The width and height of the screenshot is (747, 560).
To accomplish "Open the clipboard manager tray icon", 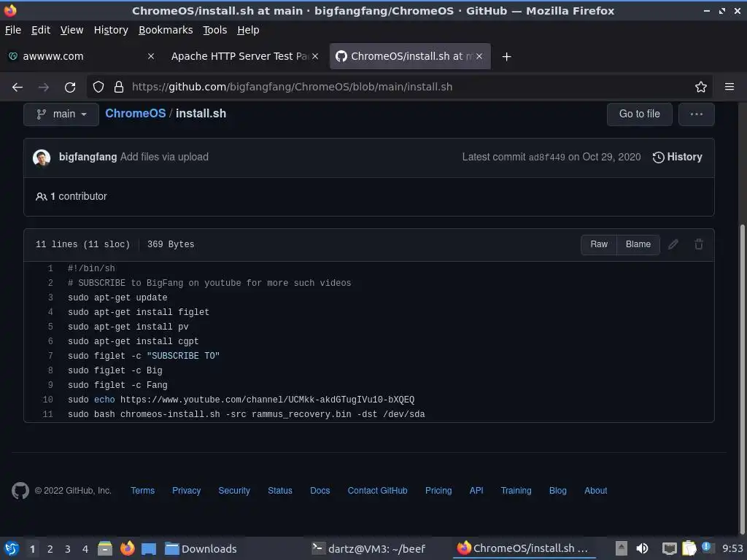I will point(689,548).
